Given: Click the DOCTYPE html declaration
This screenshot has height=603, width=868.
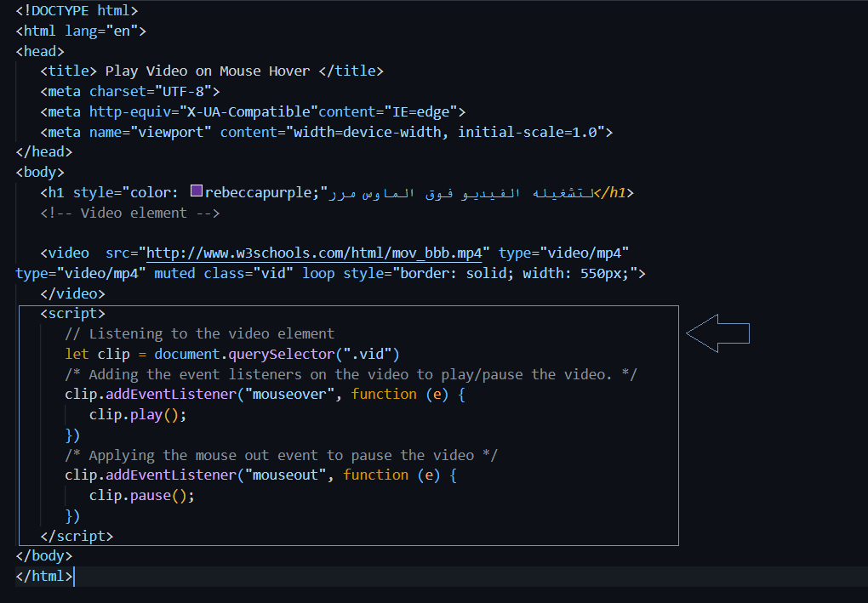Looking at the screenshot, I should click(77, 10).
